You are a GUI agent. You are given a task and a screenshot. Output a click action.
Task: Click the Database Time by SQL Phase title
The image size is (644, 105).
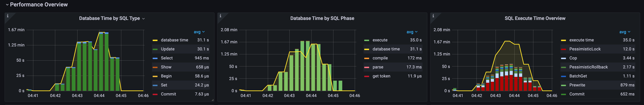point(322,19)
